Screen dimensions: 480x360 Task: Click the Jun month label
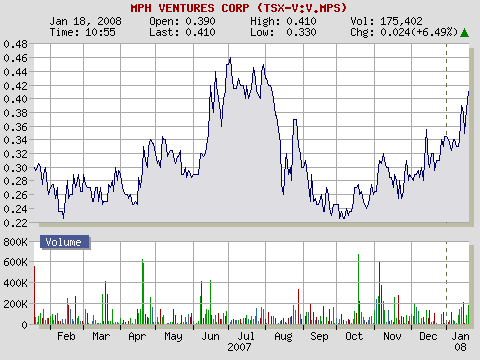211,336
